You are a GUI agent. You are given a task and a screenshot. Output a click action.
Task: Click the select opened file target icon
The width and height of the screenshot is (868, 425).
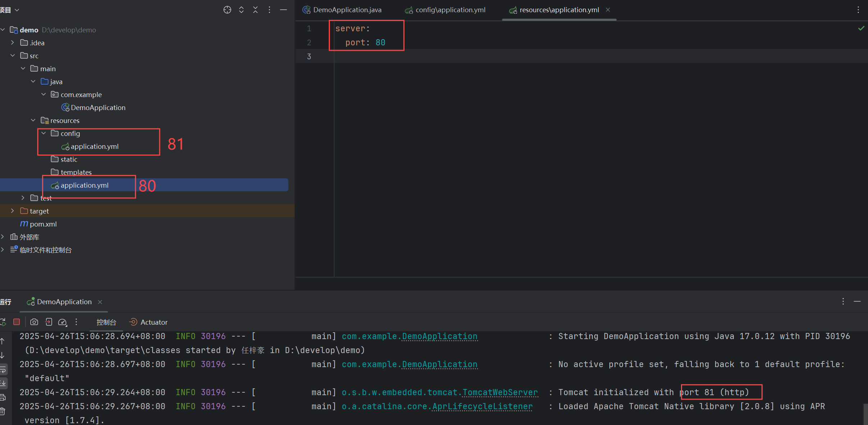227,10
